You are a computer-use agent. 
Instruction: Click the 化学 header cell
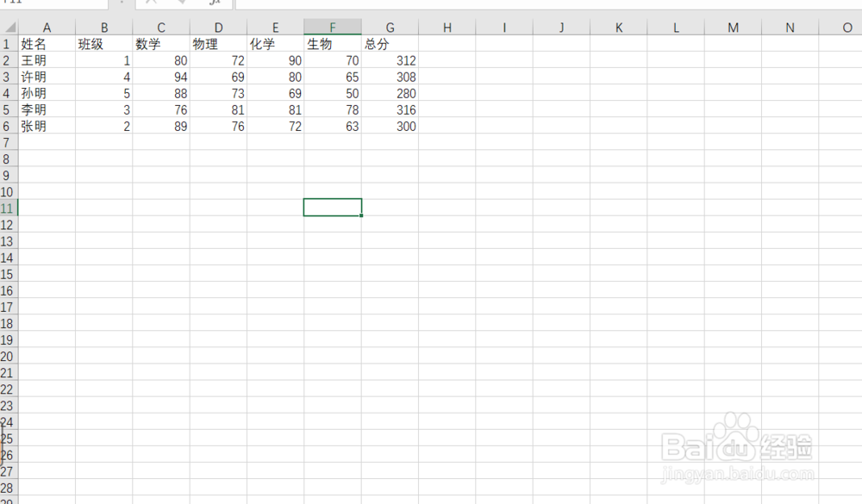[x=276, y=43]
